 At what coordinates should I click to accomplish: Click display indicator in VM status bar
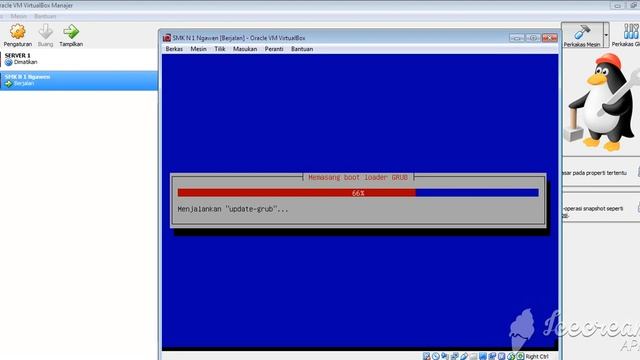coord(483,356)
